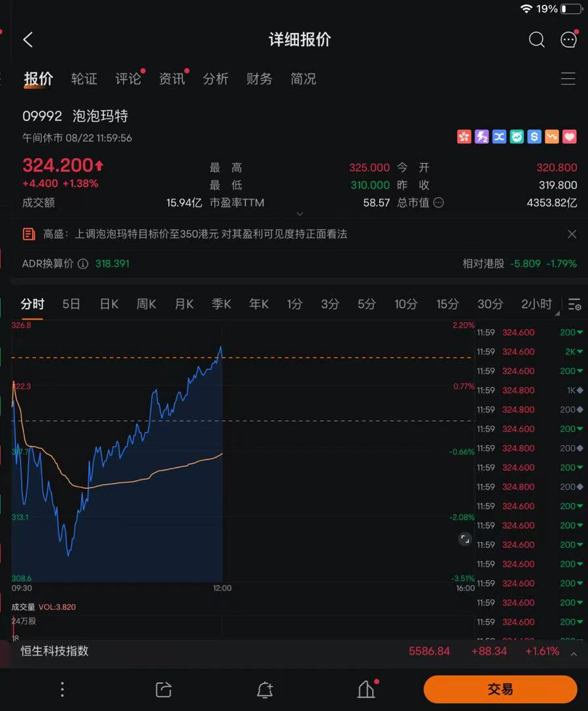Tap the 今开 320.800 value
The width and height of the screenshot is (588, 711).
click(556, 167)
